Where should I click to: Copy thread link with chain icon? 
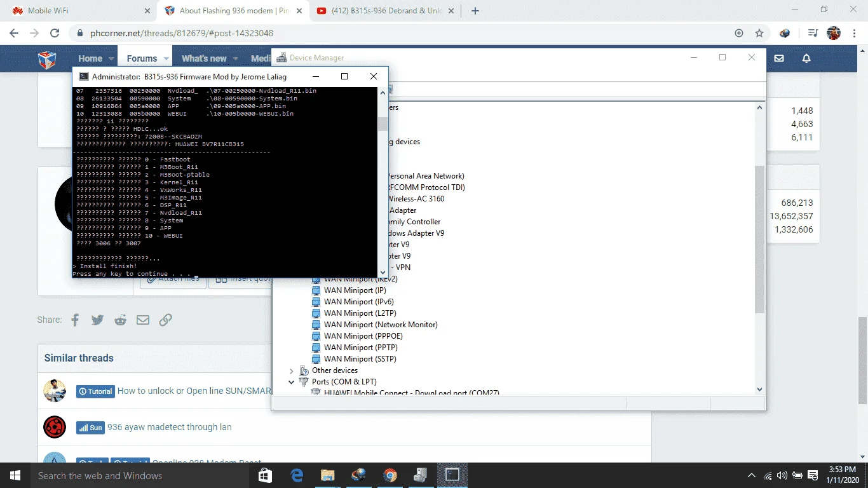coord(166,320)
